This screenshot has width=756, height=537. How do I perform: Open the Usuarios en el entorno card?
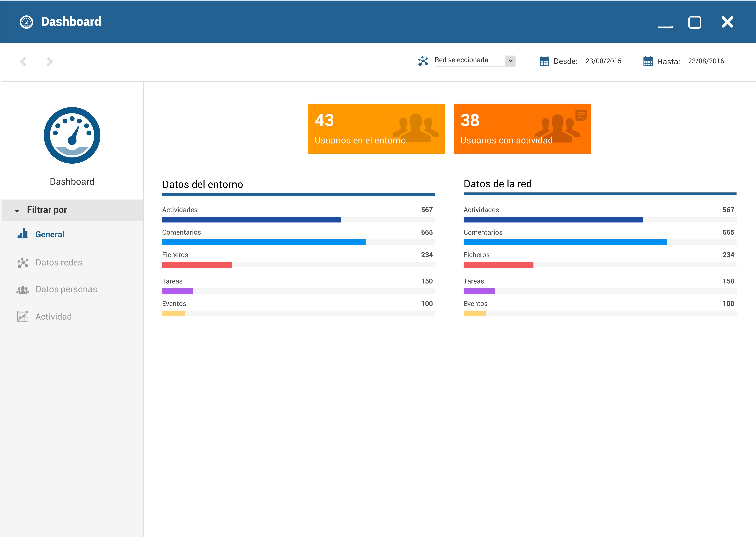tap(377, 129)
